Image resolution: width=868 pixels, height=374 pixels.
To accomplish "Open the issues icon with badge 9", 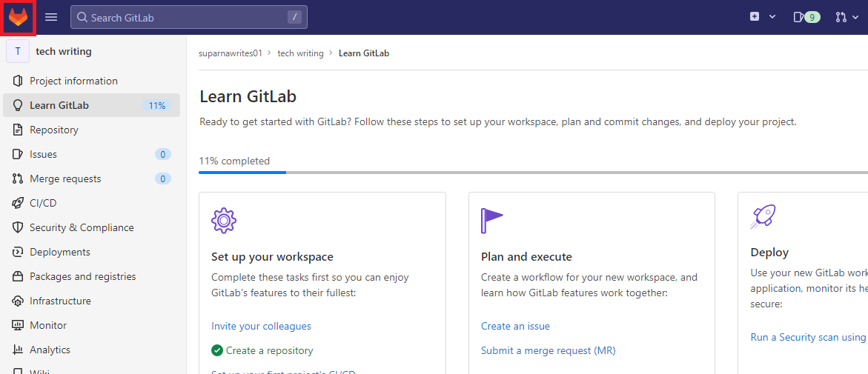I will pos(806,17).
